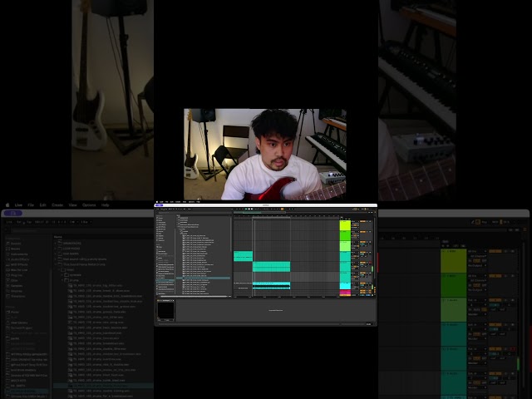This screenshot has height=399, width=532.
Task: Toggle the orange activator of the second blurred-background track
Action: [x=495, y=276]
